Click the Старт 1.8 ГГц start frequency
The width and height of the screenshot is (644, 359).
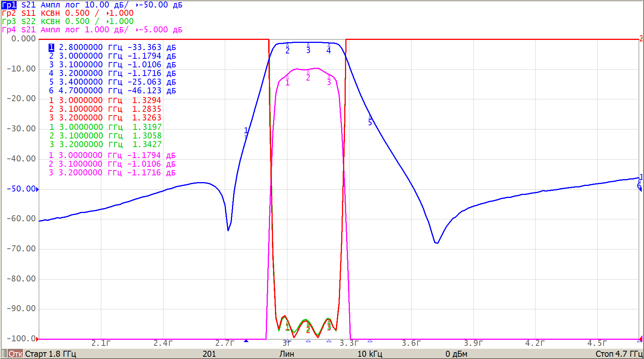click(50, 354)
